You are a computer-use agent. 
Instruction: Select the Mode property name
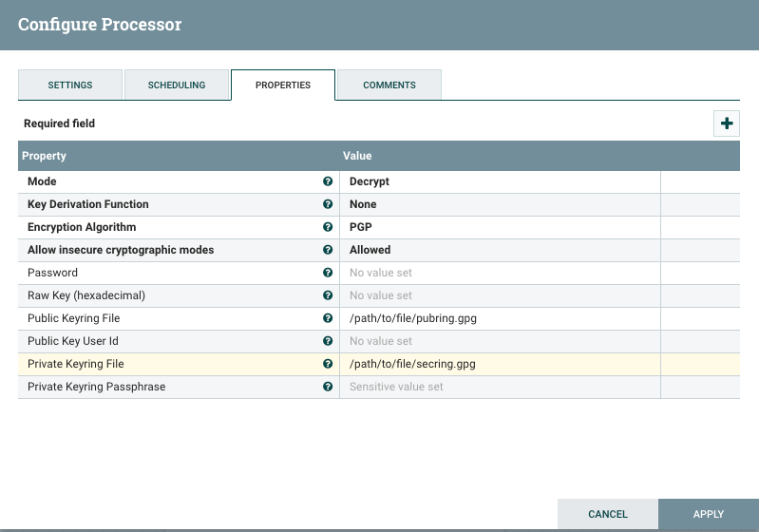42,181
